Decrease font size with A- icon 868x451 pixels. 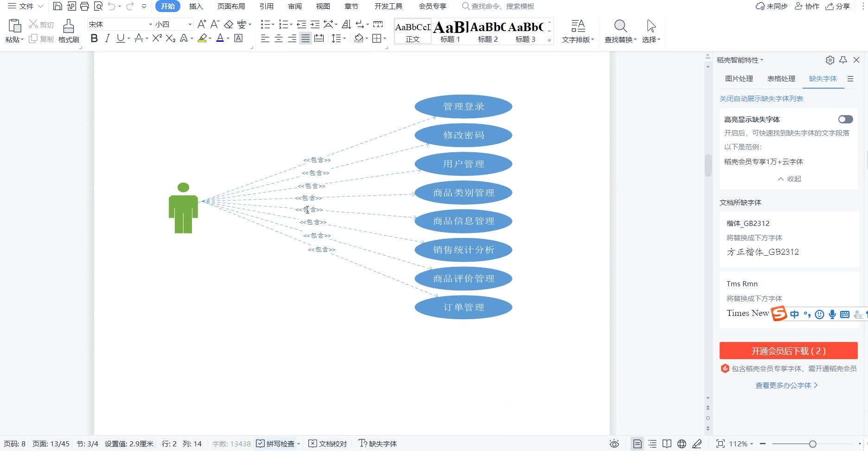(215, 24)
